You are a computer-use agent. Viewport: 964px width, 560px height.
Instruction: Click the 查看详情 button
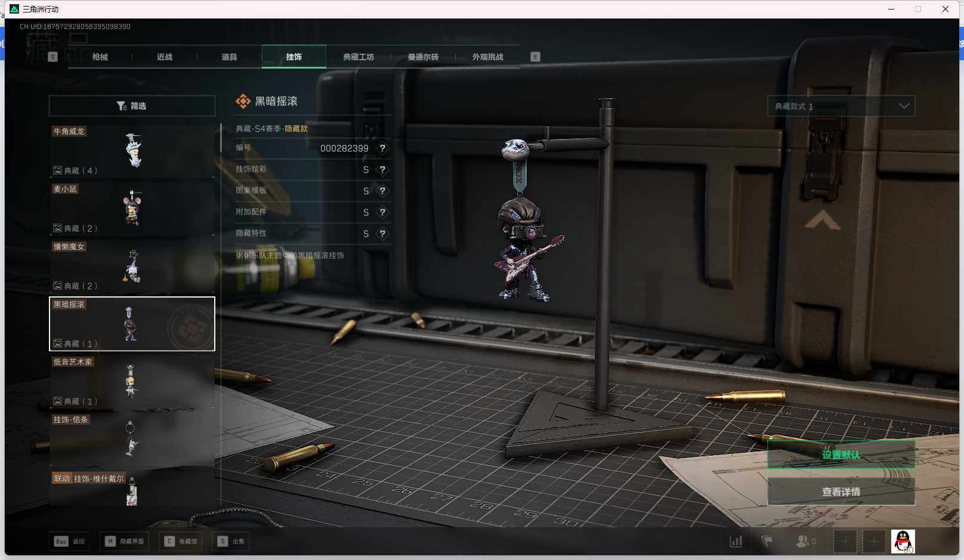(841, 492)
